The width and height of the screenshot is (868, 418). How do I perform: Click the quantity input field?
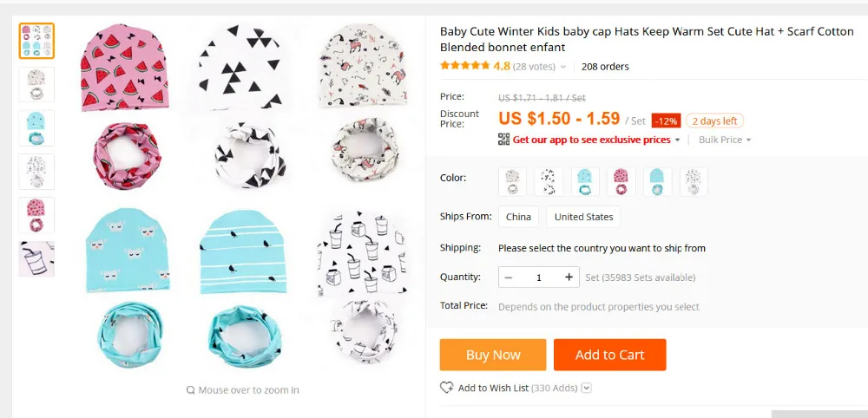(x=538, y=278)
